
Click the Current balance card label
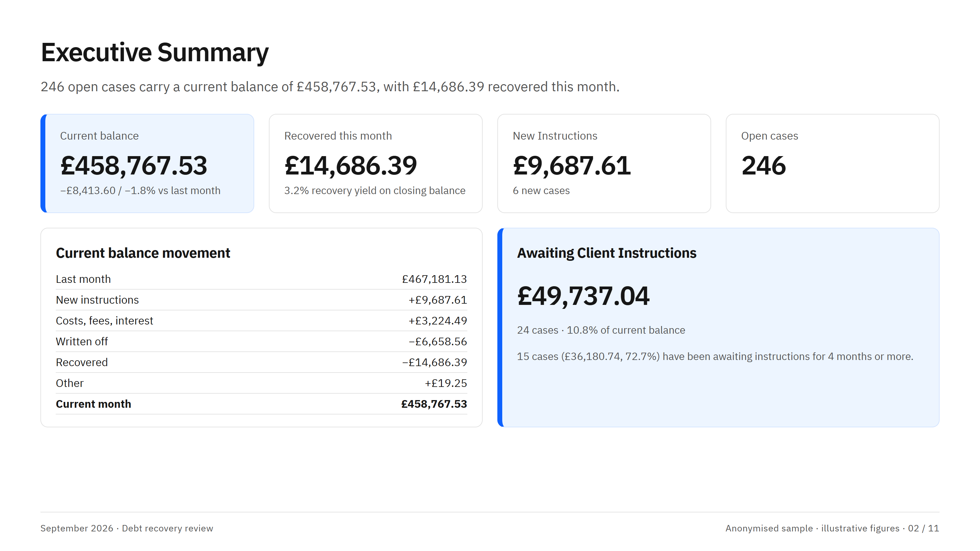[99, 136]
